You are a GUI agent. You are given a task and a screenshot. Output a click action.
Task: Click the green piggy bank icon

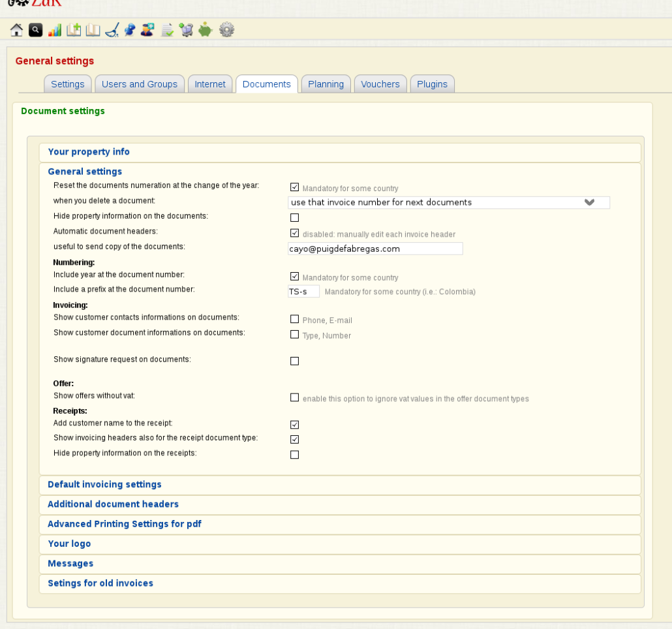(x=206, y=29)
